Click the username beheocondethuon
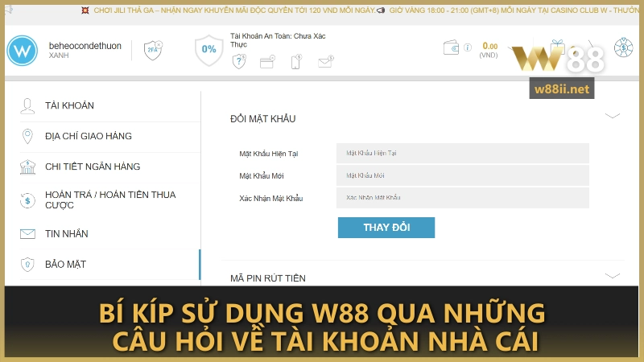 [x=85, y=46]
